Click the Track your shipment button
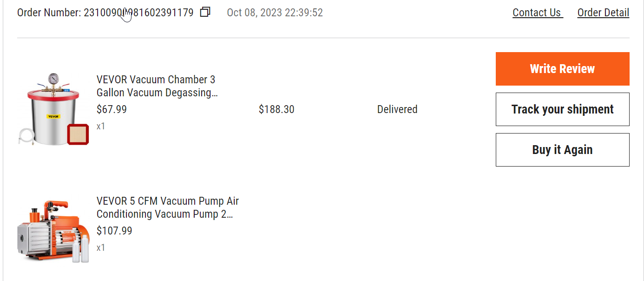This screenshot has width=644, height=281. point(562,109)
